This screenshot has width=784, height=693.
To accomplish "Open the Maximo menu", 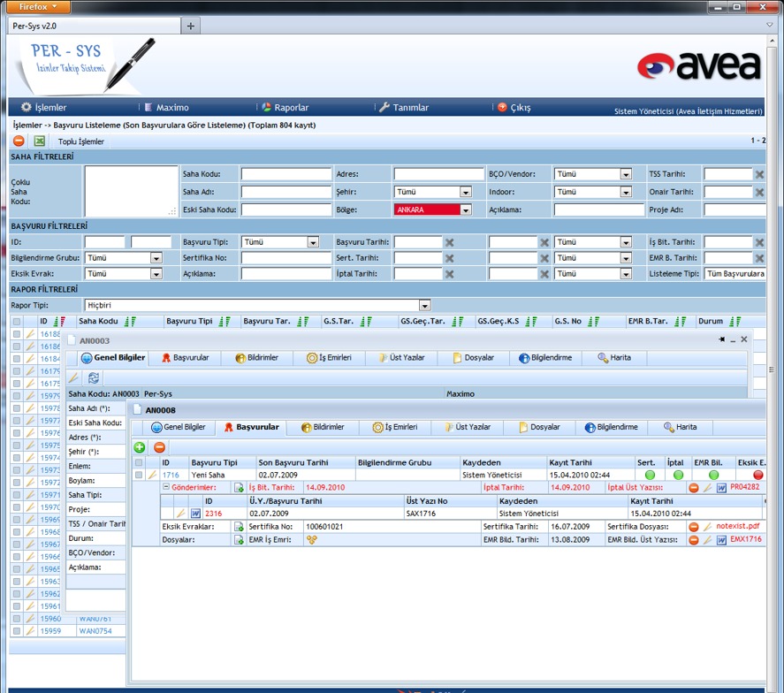I will (x=166, y=107).
